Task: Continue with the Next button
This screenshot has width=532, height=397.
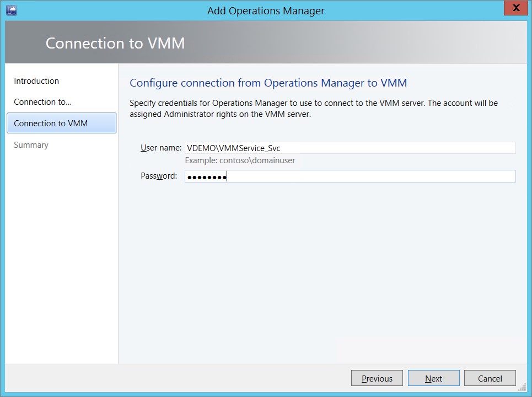Action: pos(434,378)
